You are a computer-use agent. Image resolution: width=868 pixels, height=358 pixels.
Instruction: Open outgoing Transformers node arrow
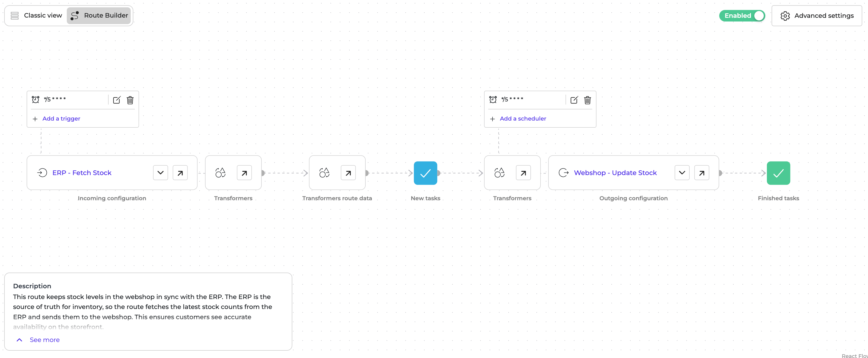523,173
